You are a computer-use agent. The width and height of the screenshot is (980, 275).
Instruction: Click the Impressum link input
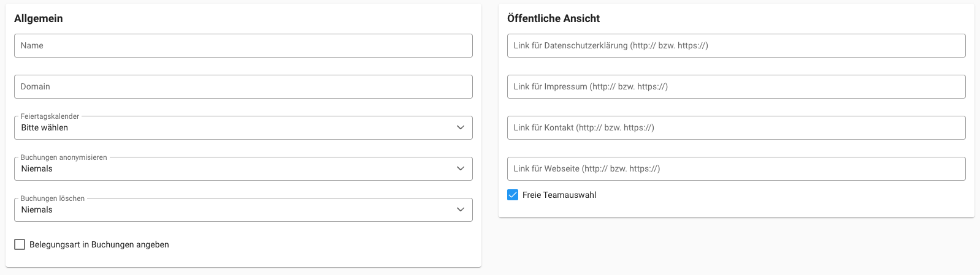(x=736, y=86)
